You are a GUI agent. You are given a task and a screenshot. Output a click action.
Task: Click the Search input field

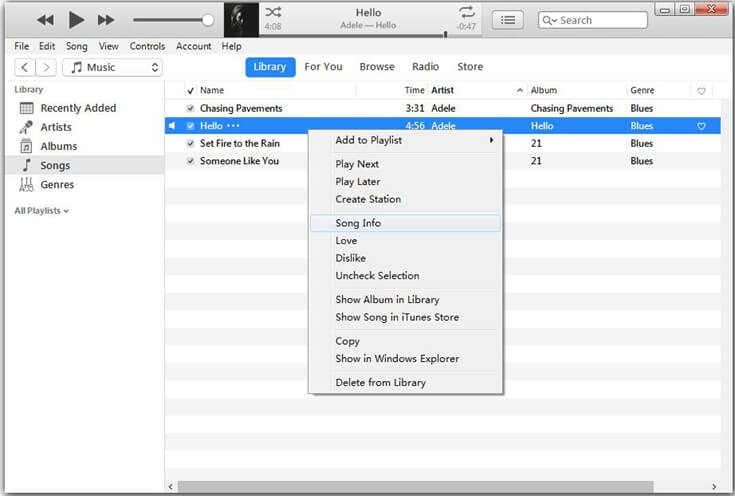[x=600, y=20]
